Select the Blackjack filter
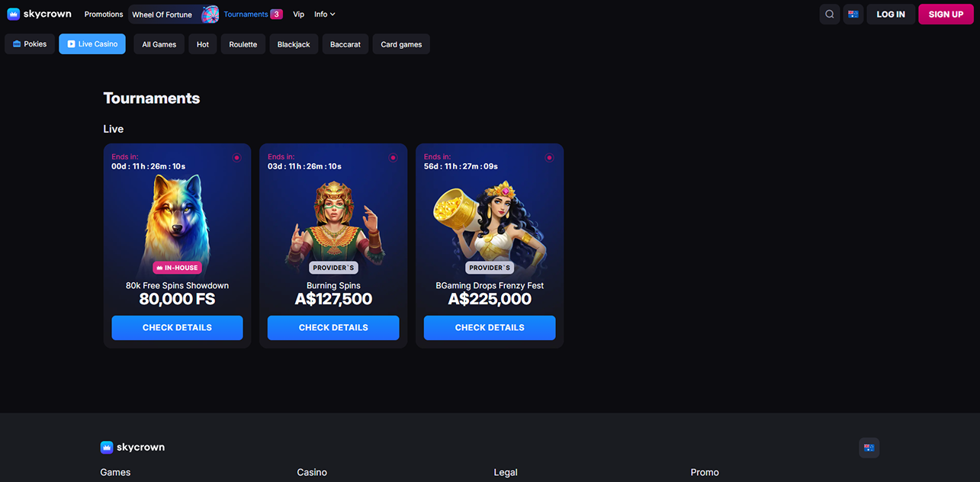This screenshot has height=482, width=980. tap(294, 44)
